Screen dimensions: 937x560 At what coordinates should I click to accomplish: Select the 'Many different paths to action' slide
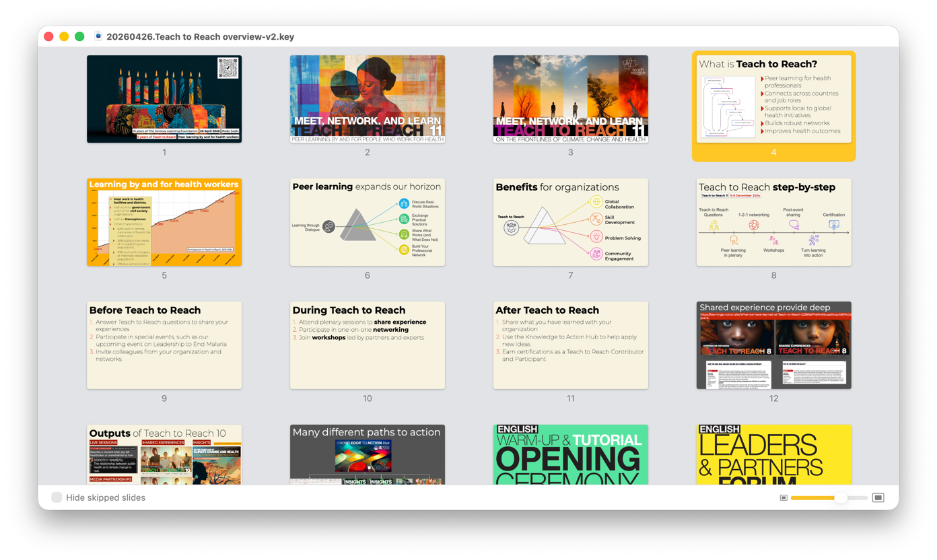tap(368, 455)
